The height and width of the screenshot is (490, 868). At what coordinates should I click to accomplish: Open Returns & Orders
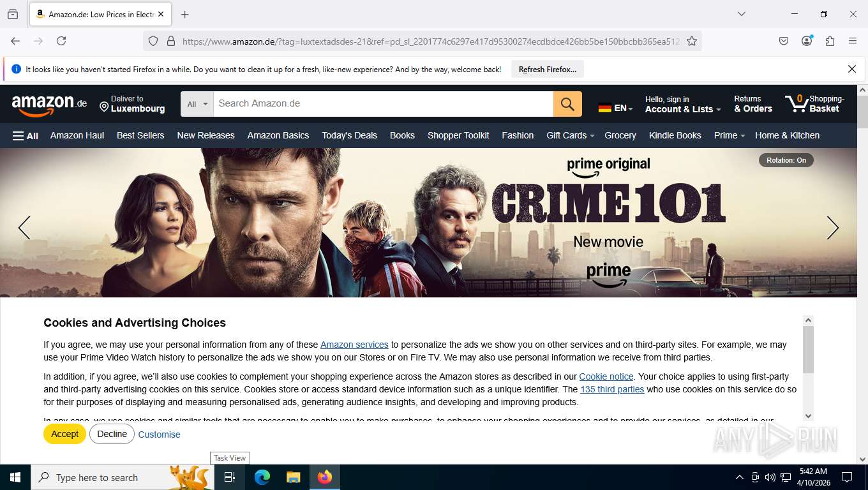[x=753, y=104]
